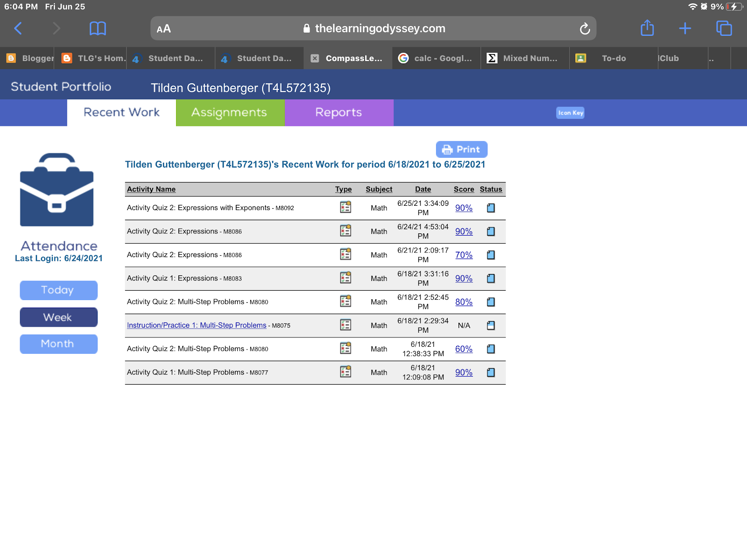Click type icon for Instruction/Practice 1 row

click(345, 325)
